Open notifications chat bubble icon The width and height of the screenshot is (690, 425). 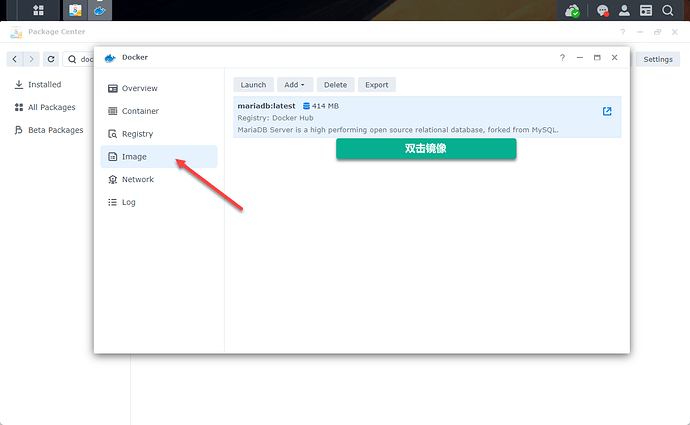click(602, 11)
